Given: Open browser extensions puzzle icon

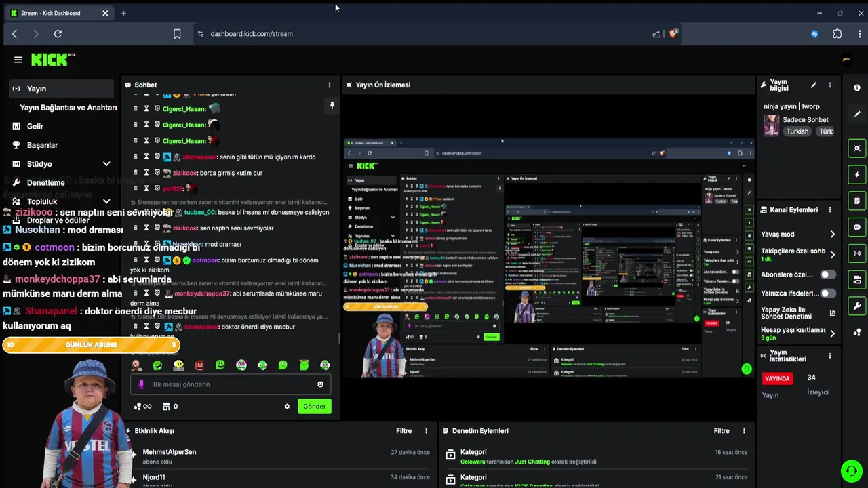Looking at the screenshot, I should 837,33.
